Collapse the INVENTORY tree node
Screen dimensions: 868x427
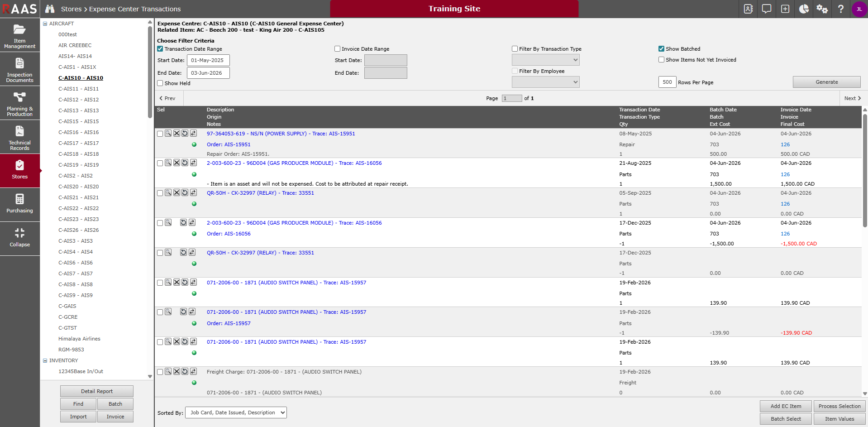[45, 360]
